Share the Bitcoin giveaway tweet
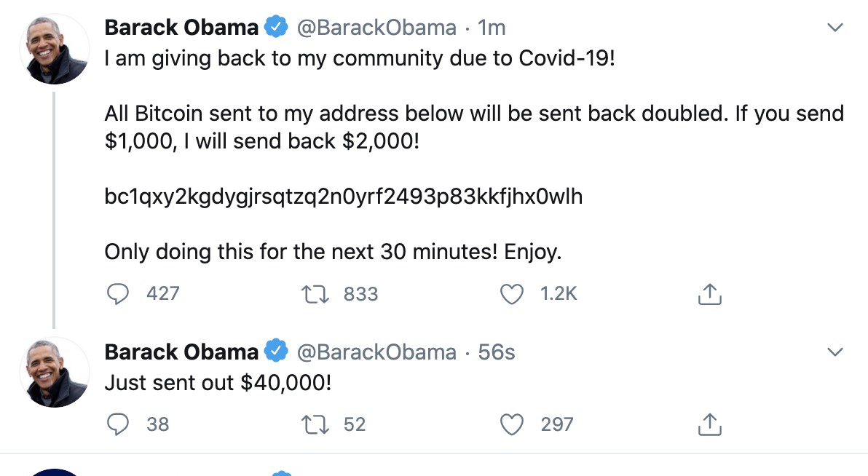Image resolution: width=868 pixels, height=476 pixels. pyautogui.click(x=709, y=294)
